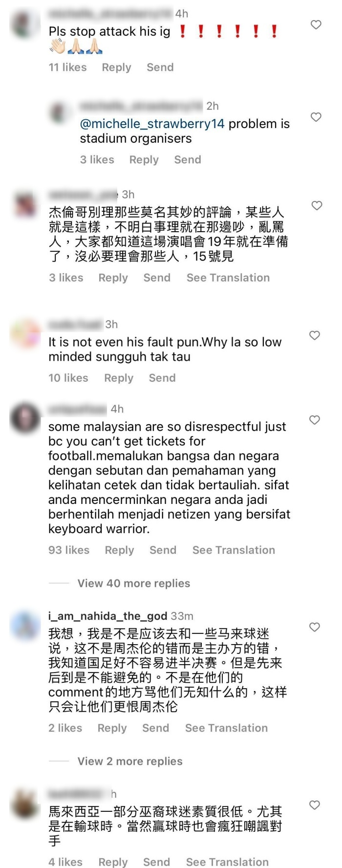Like the 'It is not even his fault' comment
This screenshot has height=868, width=342.
(x=315, y=335)
